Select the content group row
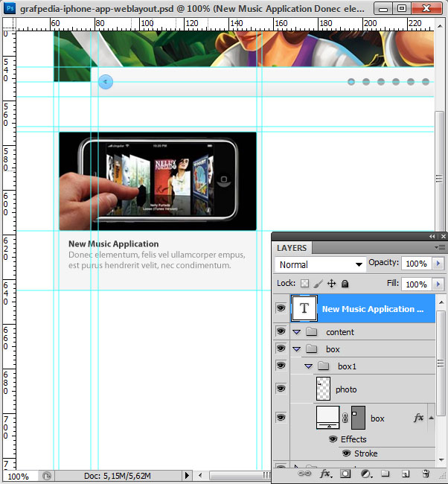 click(x=362, y=332)
